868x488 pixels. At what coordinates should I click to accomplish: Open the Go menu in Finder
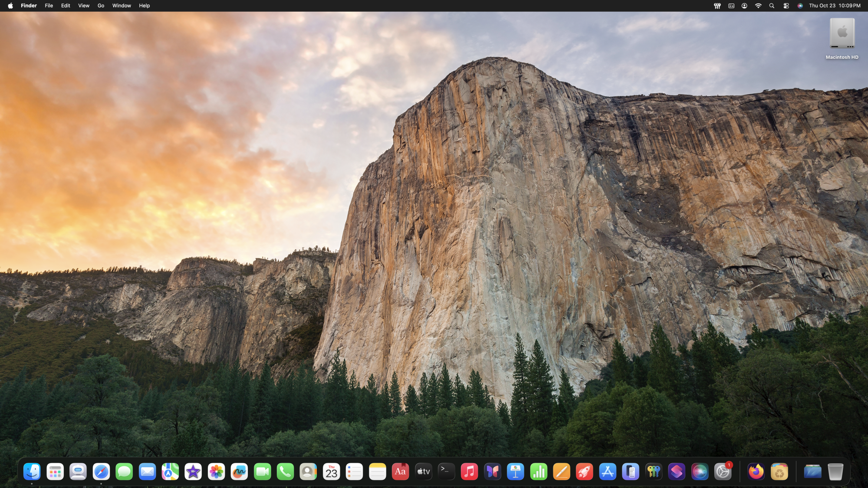pos(100,6)
